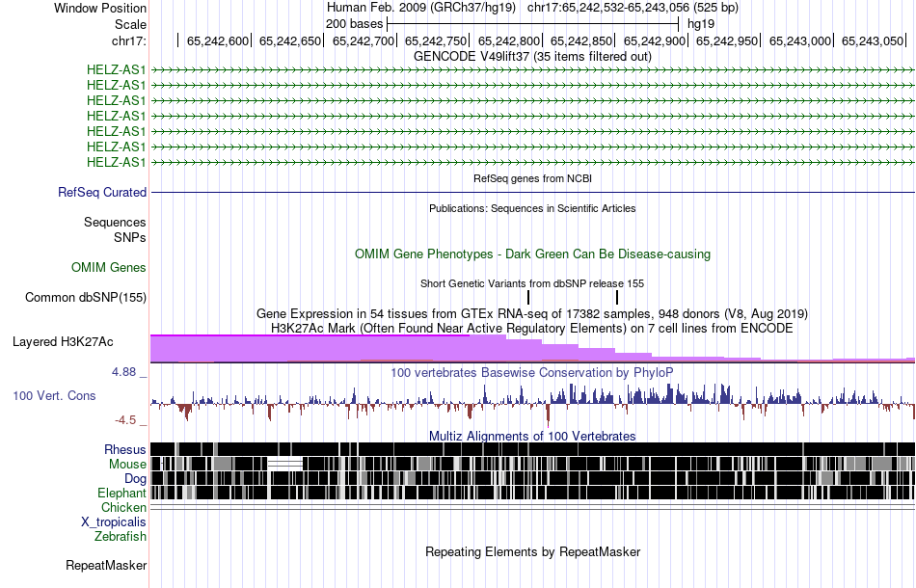Click the Chicken alignment label
The image size is (916, 588).
(x=123, y=507)
